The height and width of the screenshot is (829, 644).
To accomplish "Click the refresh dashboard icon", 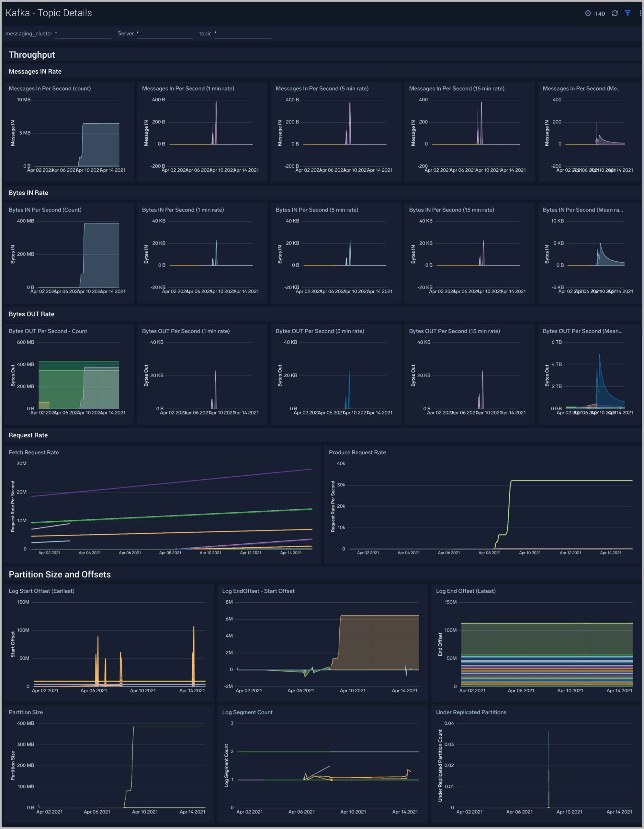I will pyautogui.click(x=615, y=13).
